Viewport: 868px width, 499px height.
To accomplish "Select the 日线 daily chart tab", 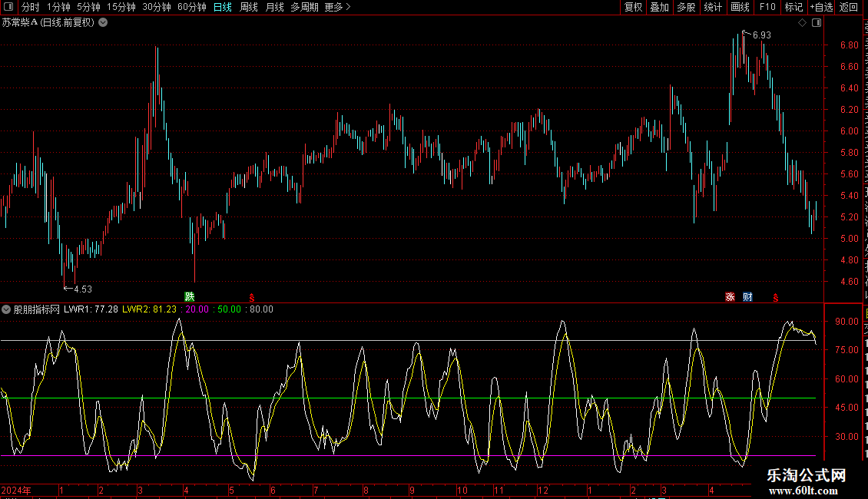I will 223,7.
